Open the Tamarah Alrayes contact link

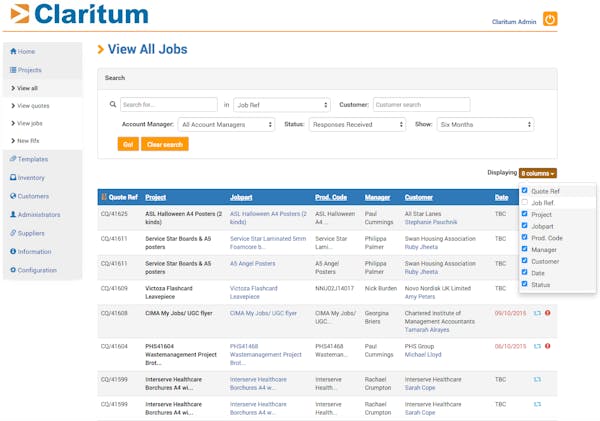(x=427, y=330)
